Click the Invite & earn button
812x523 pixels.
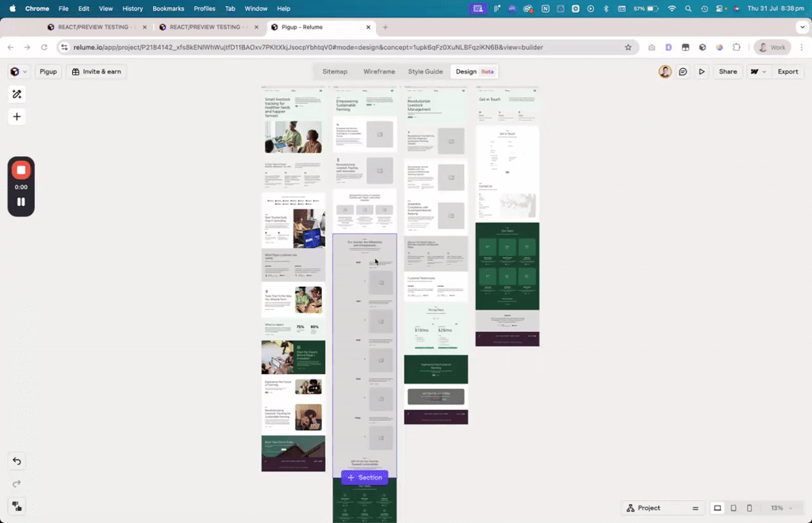tap(97, 71)
